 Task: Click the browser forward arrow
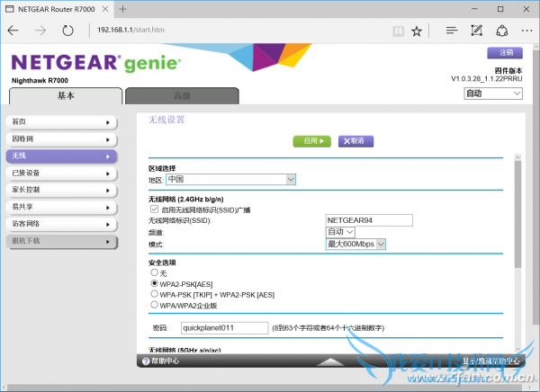(40, 31)
